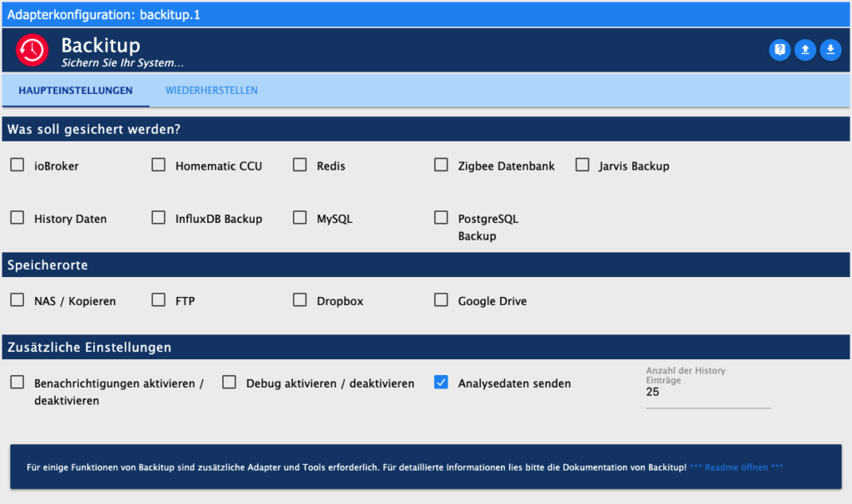Check the Redis backup option
The width and height of the screenshot is (852, 504).
pyautogui.click(x=300, y=165)
